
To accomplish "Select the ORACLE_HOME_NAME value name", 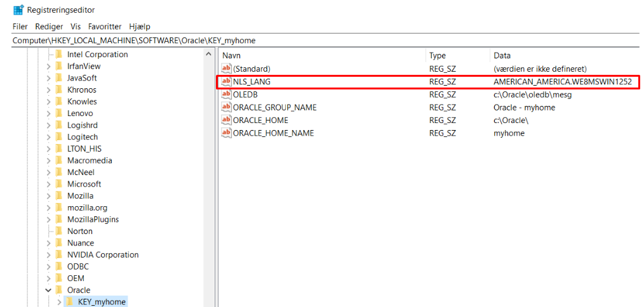I will click(273, 133).
